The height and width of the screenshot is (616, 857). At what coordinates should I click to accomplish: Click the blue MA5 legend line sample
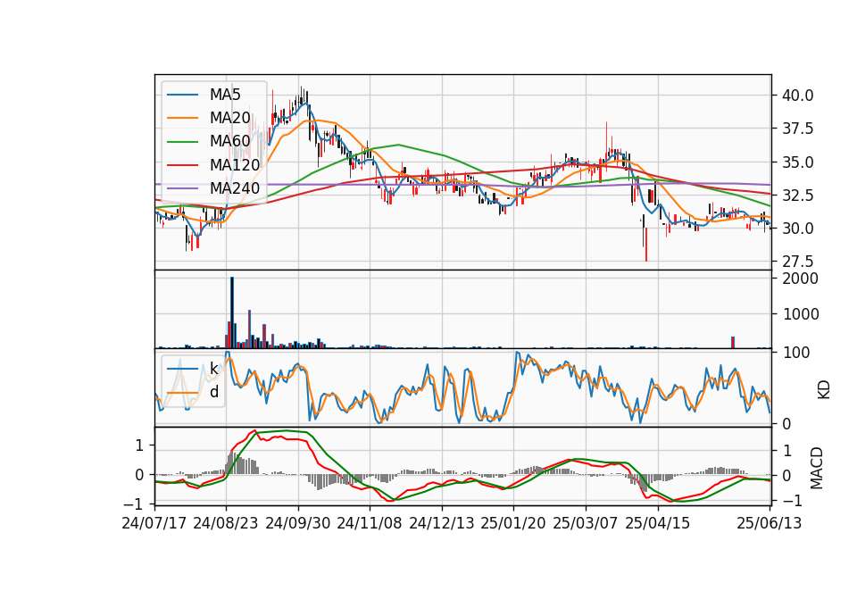[x=182, y=96]
